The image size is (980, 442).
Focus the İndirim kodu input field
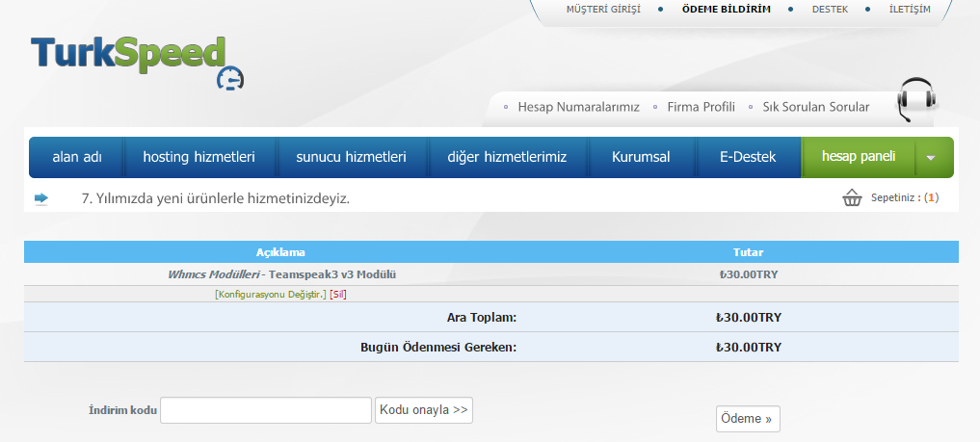pyautogui.click(x=266, y=410)
